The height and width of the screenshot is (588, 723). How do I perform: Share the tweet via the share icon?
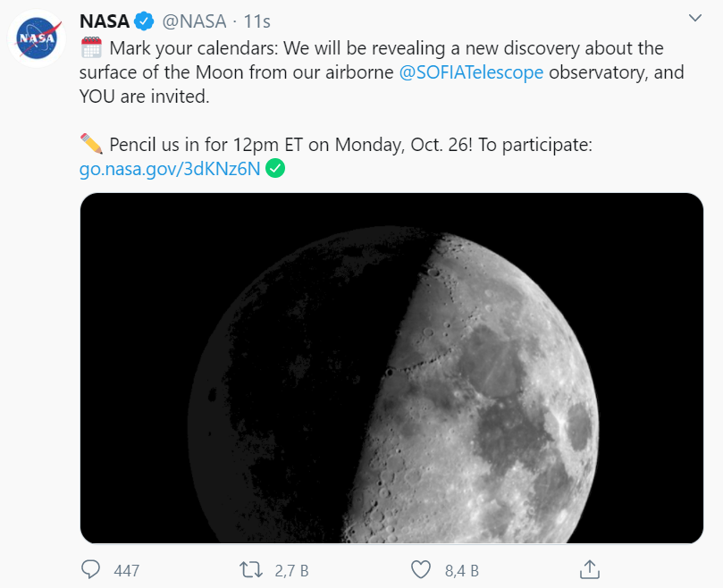coord(589,568)
